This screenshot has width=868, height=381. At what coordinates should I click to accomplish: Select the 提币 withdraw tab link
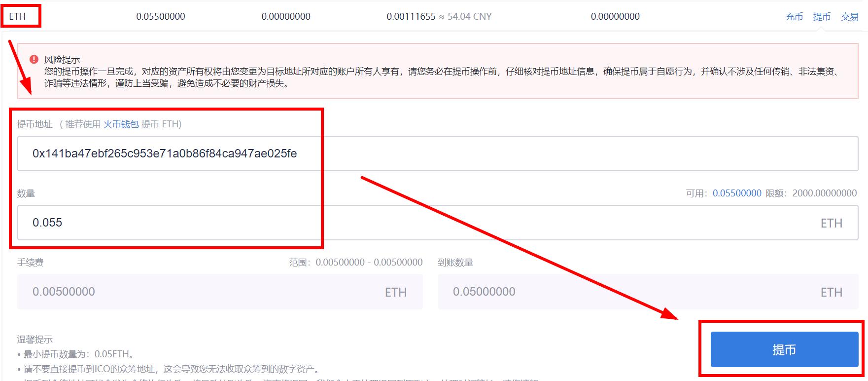coord(822,17)
